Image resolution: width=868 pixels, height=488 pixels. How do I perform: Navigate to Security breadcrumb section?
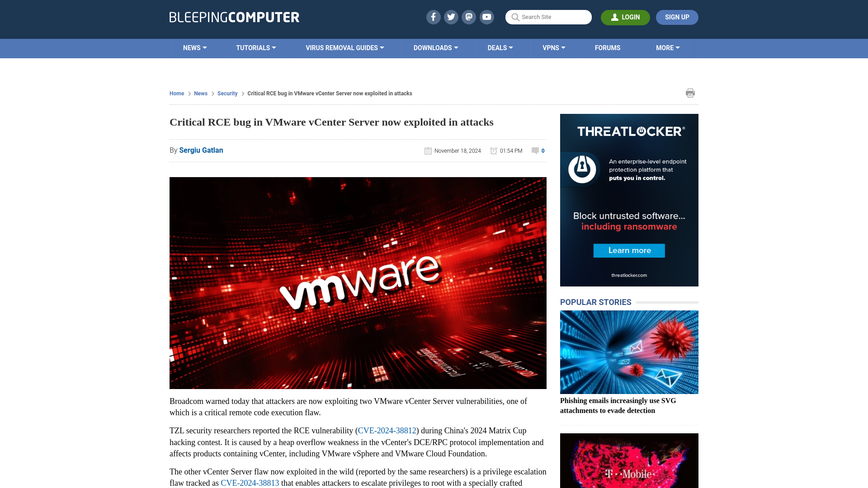[x=227, y=93]
